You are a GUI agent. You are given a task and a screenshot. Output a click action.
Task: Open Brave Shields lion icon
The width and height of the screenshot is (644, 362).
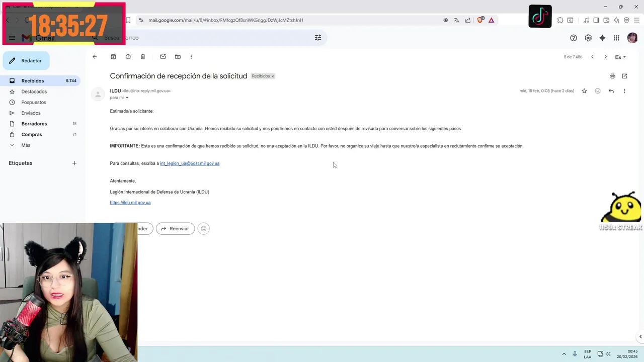[480, 20]
